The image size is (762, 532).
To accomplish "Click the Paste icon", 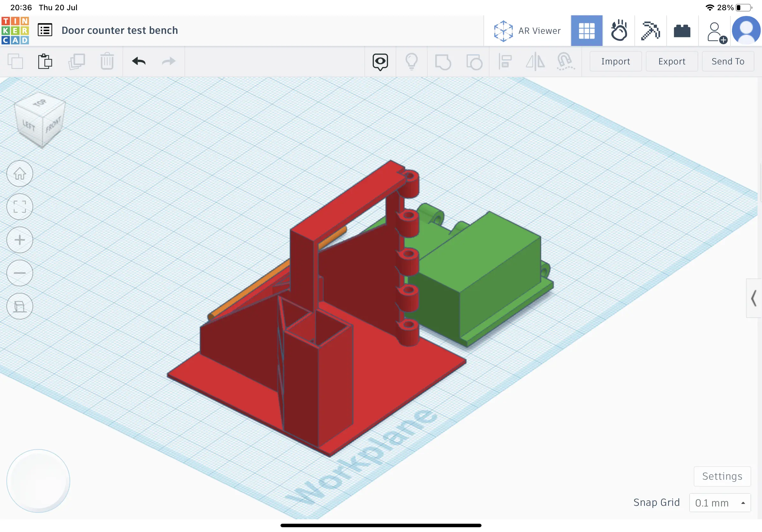I will (x=45, y=61).
